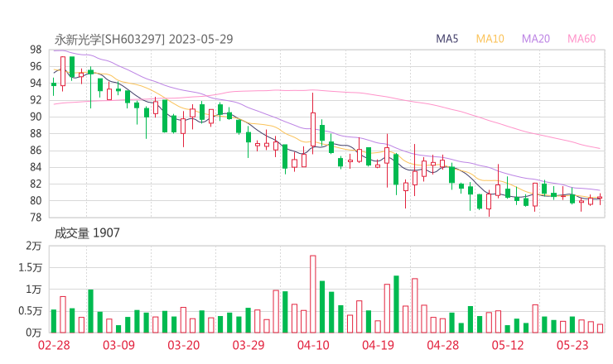Click the MA20 legend label
Viewport: 613px width, 364px height.
point(536,39)
